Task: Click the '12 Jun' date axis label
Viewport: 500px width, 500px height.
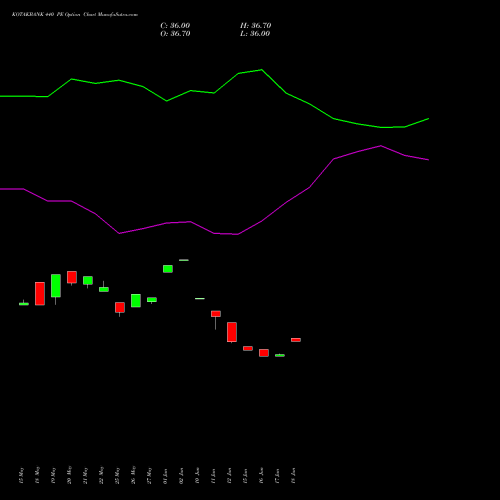Action: [x=229, y=476]
